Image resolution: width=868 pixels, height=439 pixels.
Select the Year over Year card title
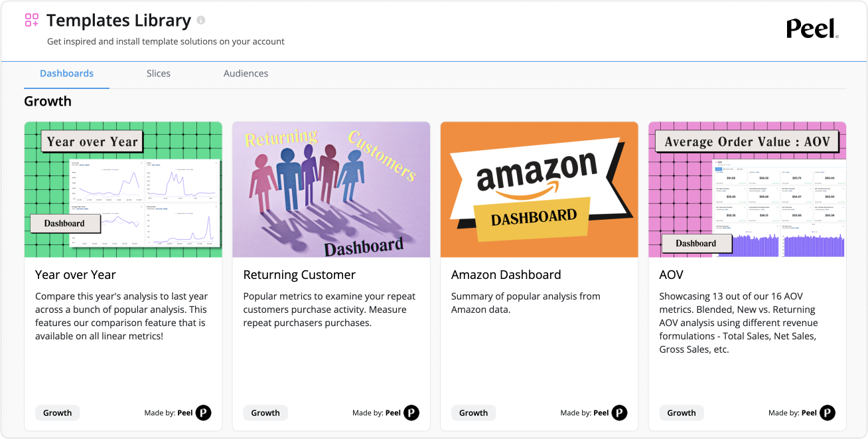[76, 275]
